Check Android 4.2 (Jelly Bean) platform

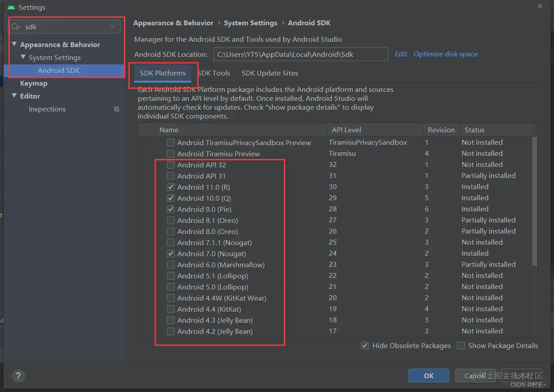[171, 331]
